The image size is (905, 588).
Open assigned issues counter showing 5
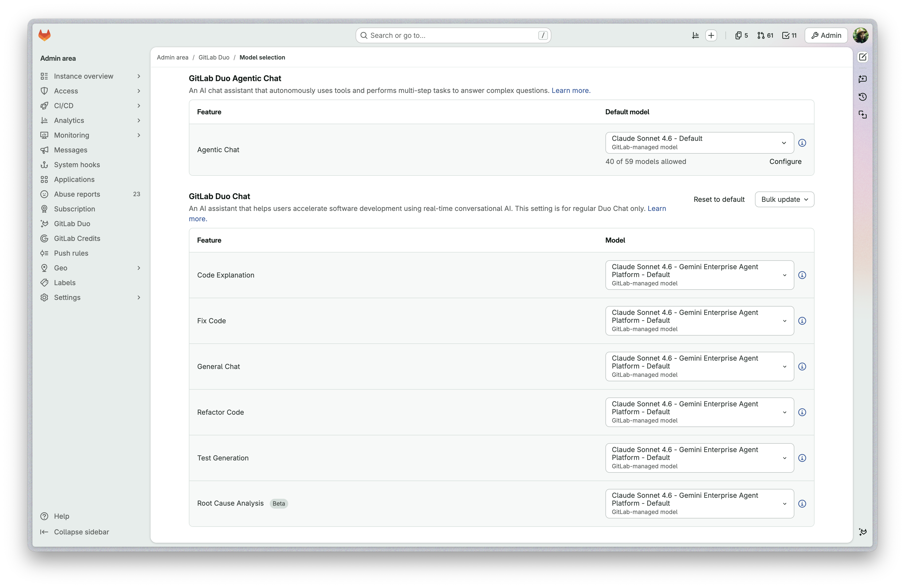tap(741, 35)
